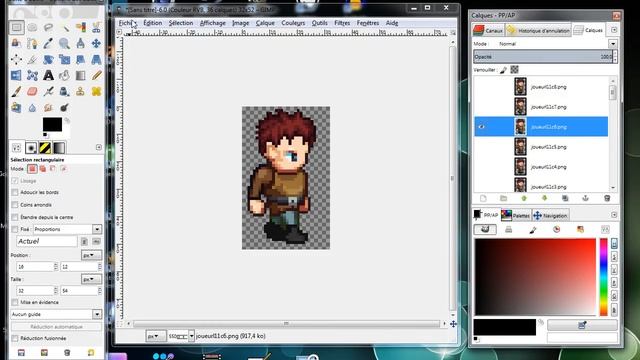Viewport: 640px width, 360px height.
Task: Select the Zoom magnifier tool
Action: click(64, 43)
